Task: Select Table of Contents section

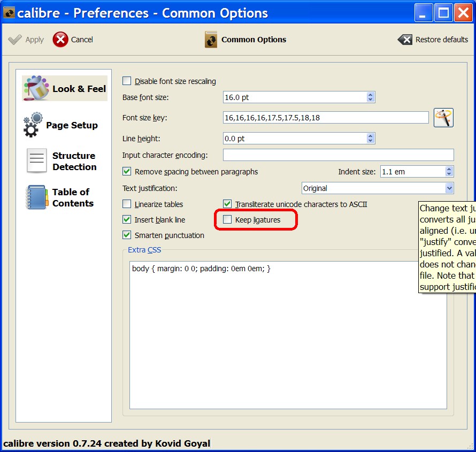Action: tap(60, 197)
